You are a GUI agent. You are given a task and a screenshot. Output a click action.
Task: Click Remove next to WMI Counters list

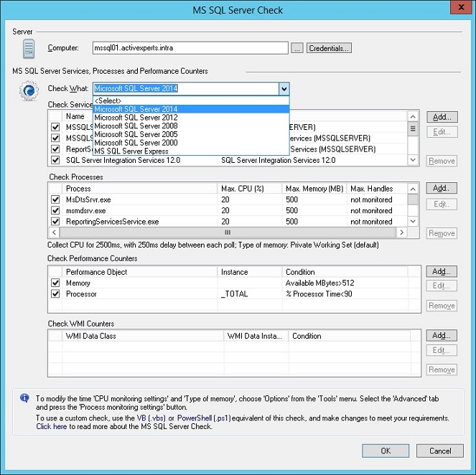[442, 370]
